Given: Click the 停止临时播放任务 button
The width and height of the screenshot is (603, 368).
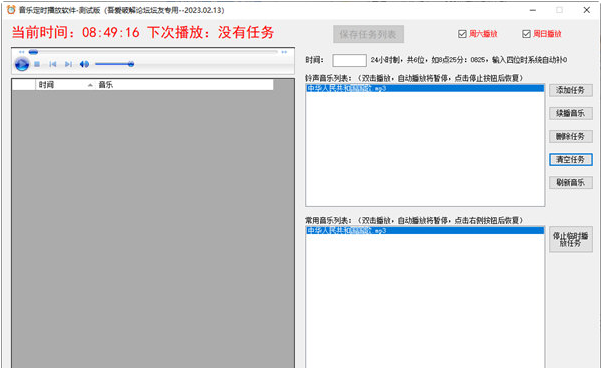Looking at the screenshot, I should pos(571,239).
